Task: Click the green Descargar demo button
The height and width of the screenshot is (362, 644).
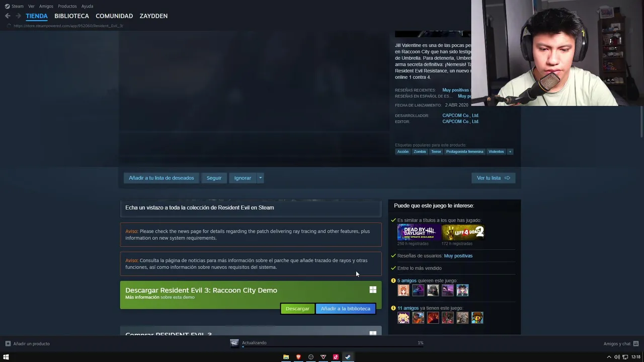Action: [297, 309]
